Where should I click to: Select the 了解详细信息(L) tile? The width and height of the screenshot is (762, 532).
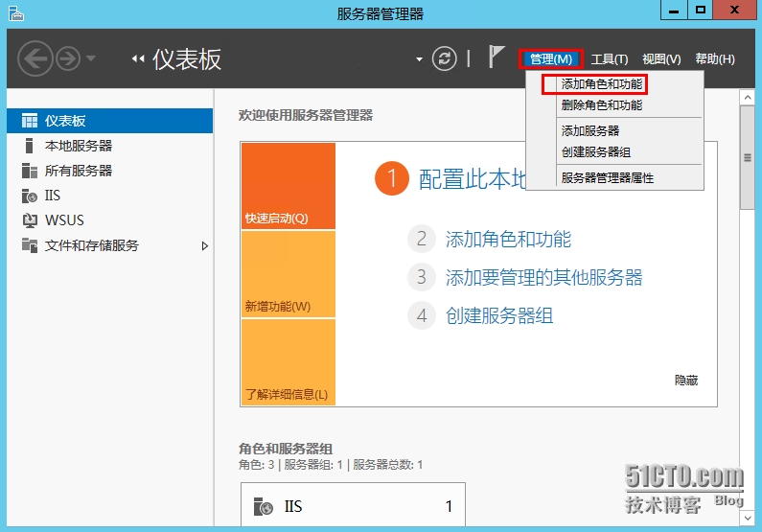289,362
